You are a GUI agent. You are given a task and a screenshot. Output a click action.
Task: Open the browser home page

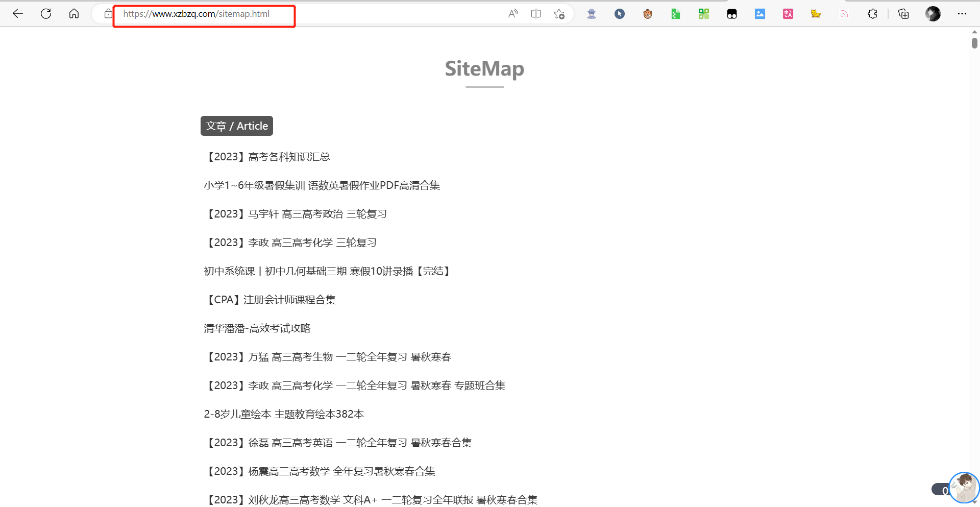tap(74, 14)
